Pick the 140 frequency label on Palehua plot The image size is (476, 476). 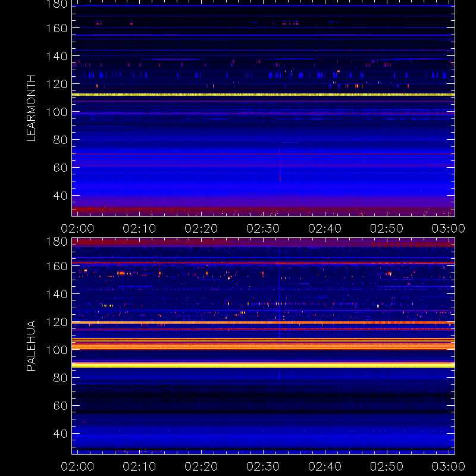point(57,294)
